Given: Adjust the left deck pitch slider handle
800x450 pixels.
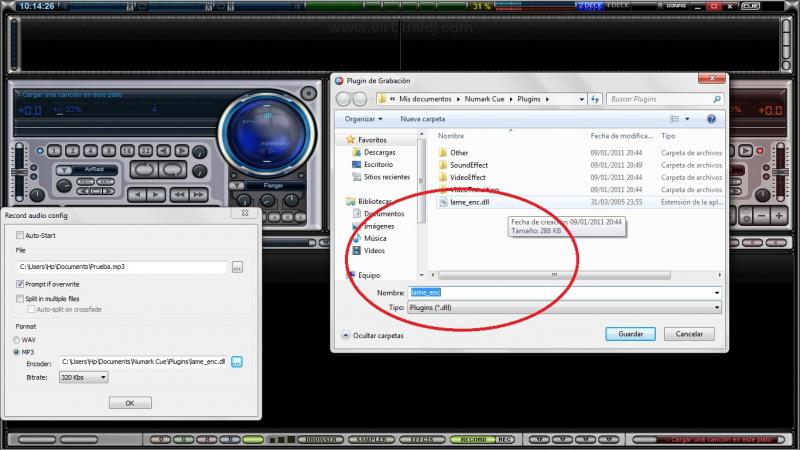Looking at the screenshot, I should point(19,172).
